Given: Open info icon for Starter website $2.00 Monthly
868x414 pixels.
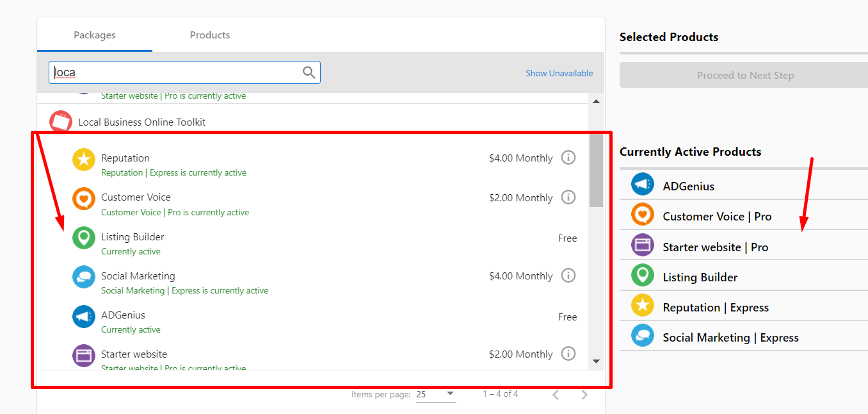Looking at the screenshot, I should pyautogui.click(x=568, y=354).
